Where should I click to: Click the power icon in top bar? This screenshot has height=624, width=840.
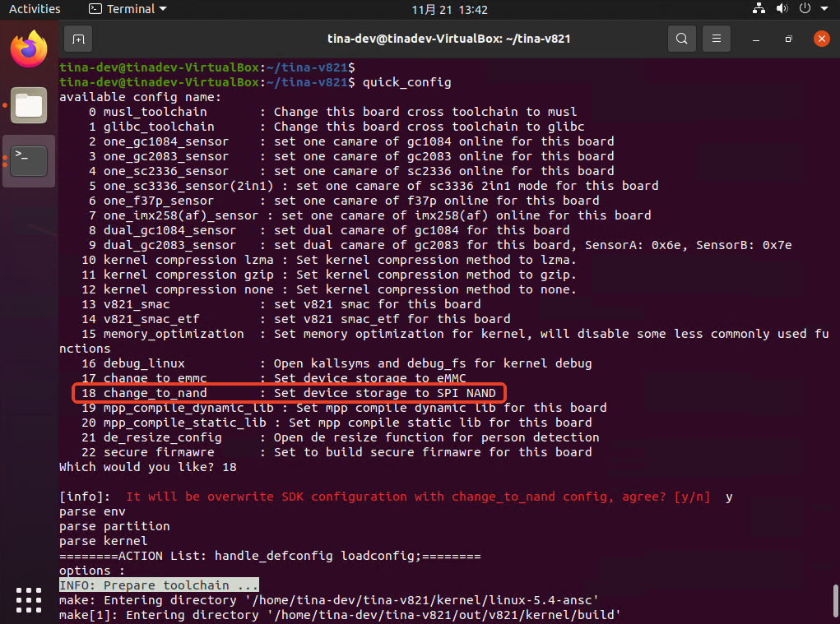tap(804, 9)
